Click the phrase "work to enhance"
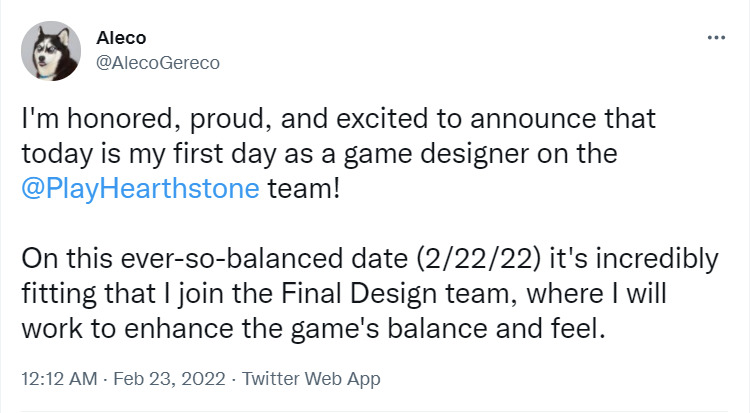The width and height of the screenshot is (750, 413). pos(129,329)
